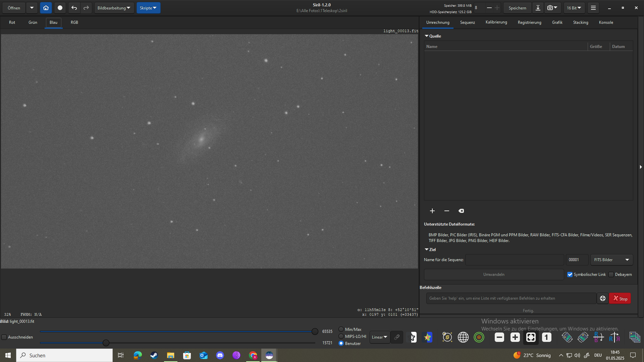Collapse the right panel with arrow
The image size is (644, 362).
point(641,167)
